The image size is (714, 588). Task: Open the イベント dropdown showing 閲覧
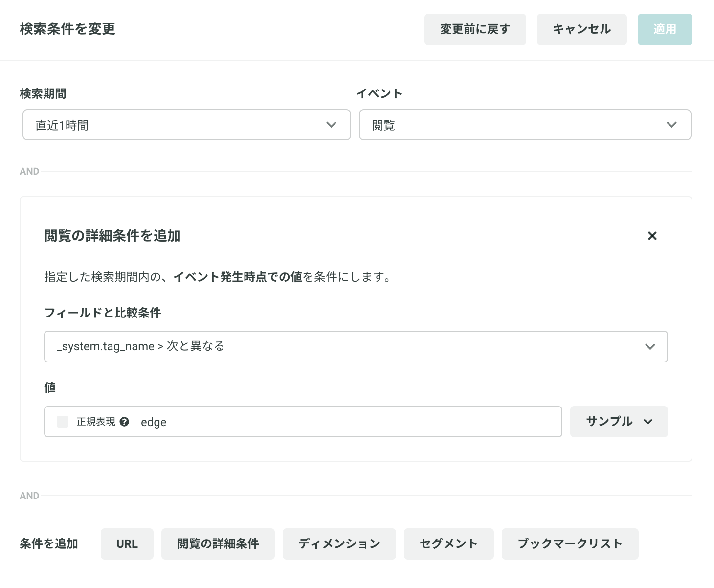click(525, 125)
